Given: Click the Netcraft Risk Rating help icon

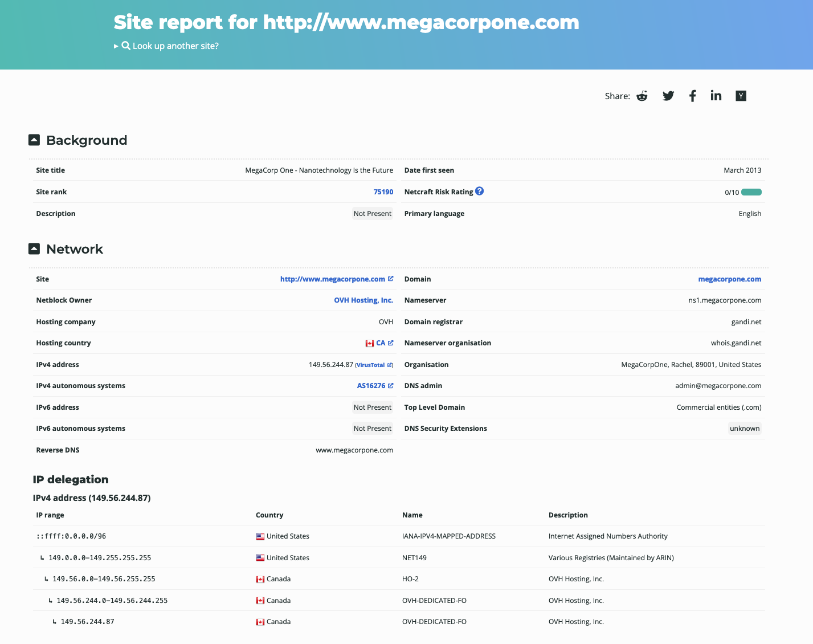Looking at the screenshot, I should [480, 191].
